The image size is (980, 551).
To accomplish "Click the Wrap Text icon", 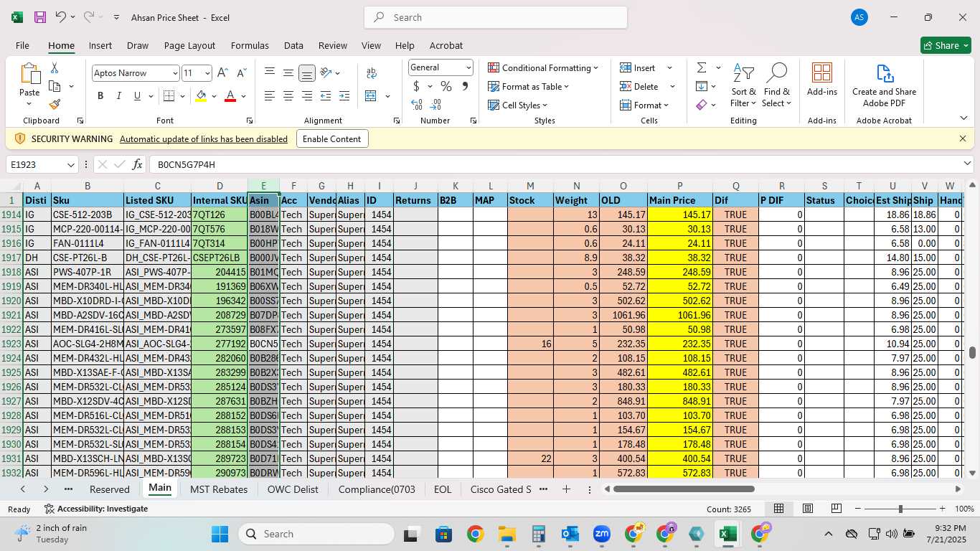I will pyautogui.click(x=372, y=73).
